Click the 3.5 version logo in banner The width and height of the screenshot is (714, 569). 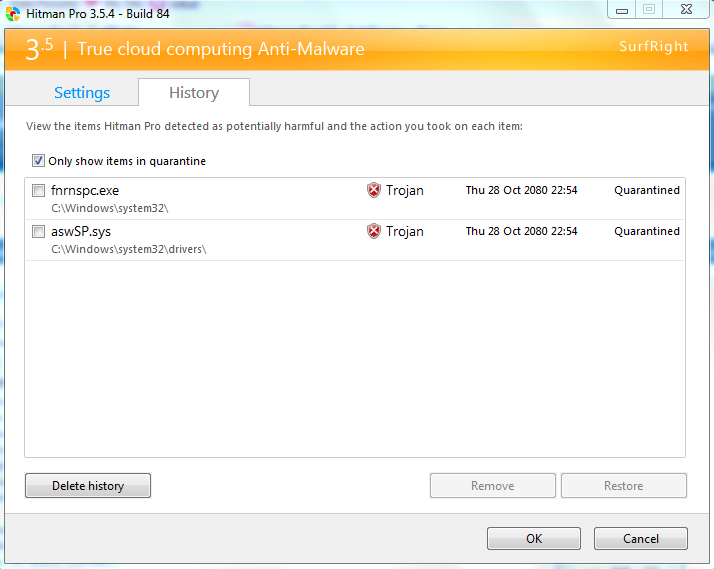(39, 49)
